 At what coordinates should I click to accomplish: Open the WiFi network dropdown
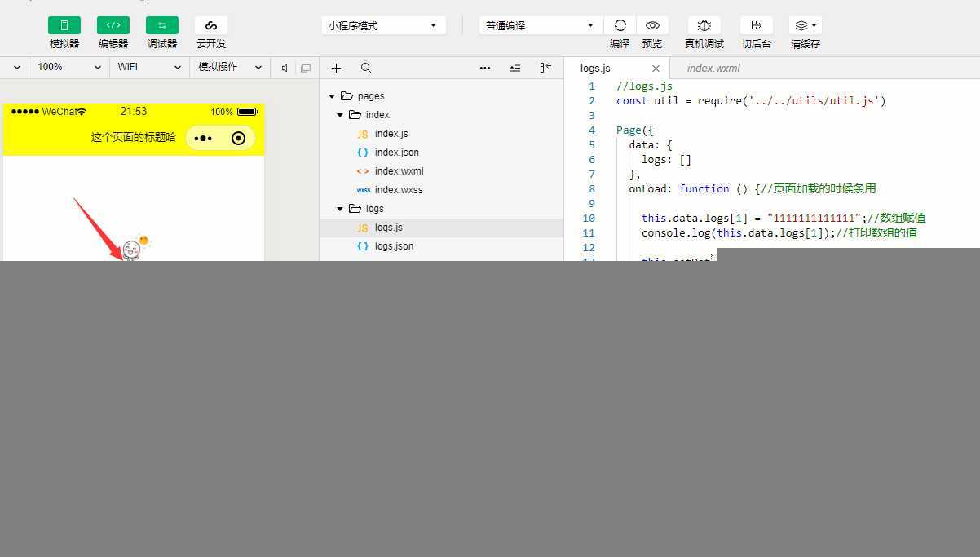coord(149,67)
